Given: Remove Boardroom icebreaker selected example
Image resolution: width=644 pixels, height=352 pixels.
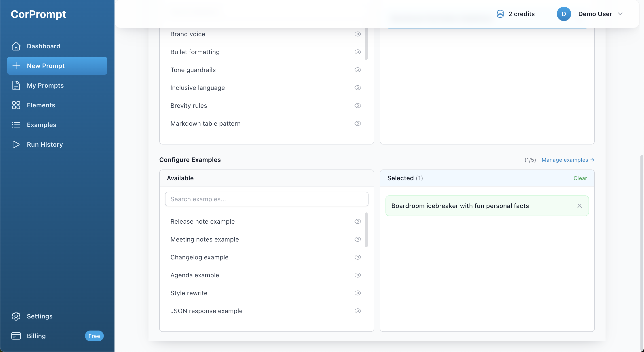Looking at the screenshot, I should coord(579,206).
